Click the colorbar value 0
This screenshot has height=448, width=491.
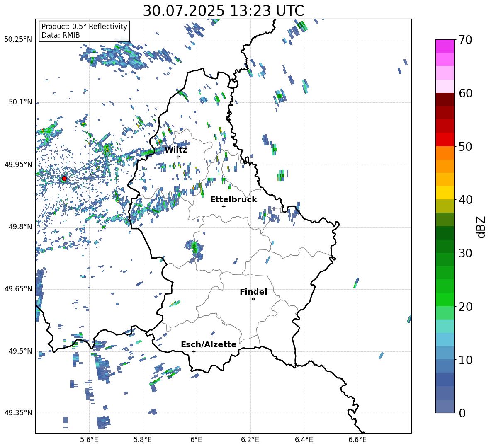pos(462,413)
